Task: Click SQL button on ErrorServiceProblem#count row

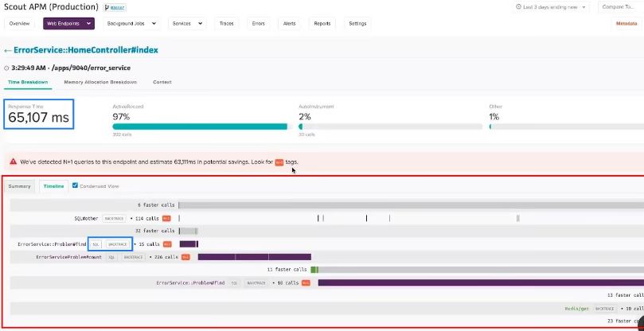Action: click(111, 257)
